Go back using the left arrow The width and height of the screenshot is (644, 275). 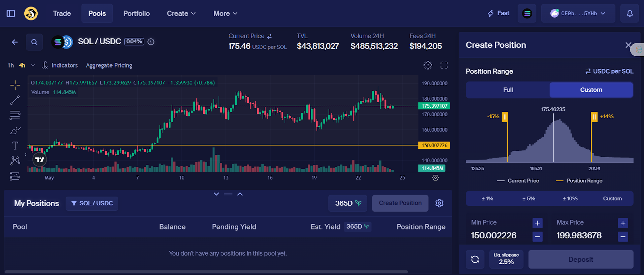[15, 42]
